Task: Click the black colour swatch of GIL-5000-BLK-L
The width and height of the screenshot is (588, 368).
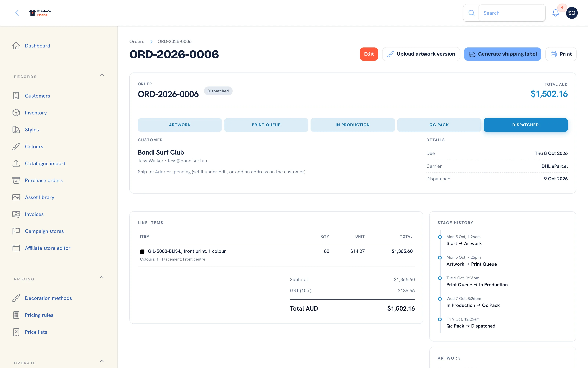Action: coord(142,251)
